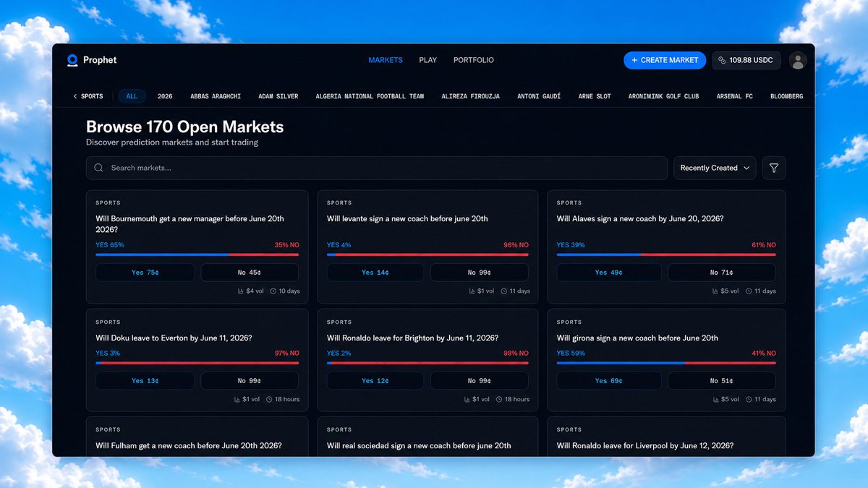
Task: Buy No 99¢ on Ronaldo Brighton market
Action: point(480,381)
